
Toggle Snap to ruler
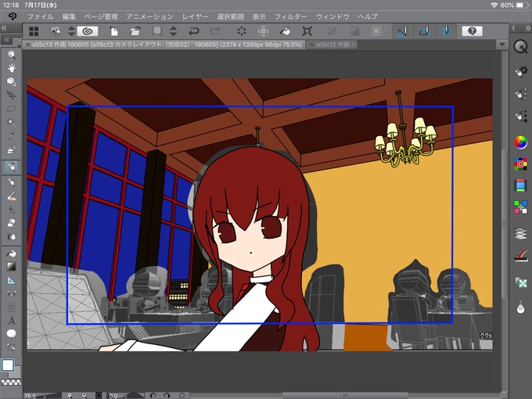tap(402, 31)
